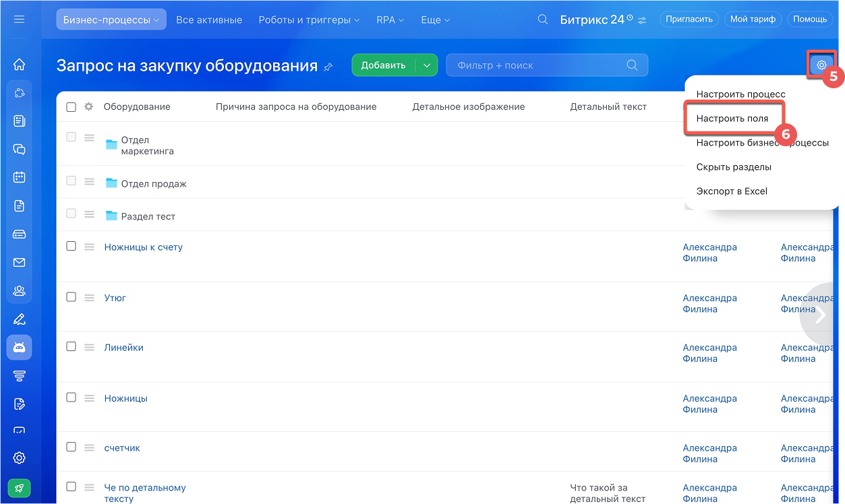Image resolution: width=845 pixels, height=504 pixels.
Task: Click the green Добавить button
Action: pos(384,65)
